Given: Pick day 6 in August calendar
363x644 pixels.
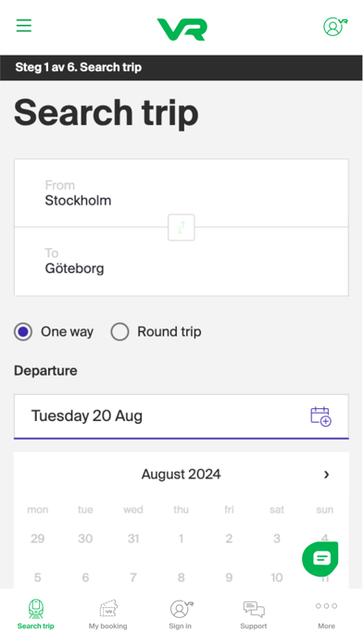Looking at the screenshot, I should pyautogui.click(x=85, y=577).
